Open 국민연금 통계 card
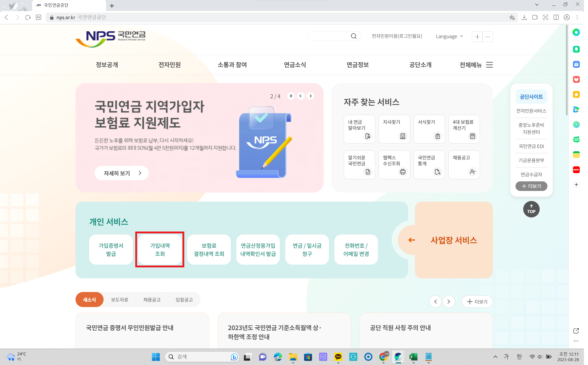588x365 pixels. 429,165
